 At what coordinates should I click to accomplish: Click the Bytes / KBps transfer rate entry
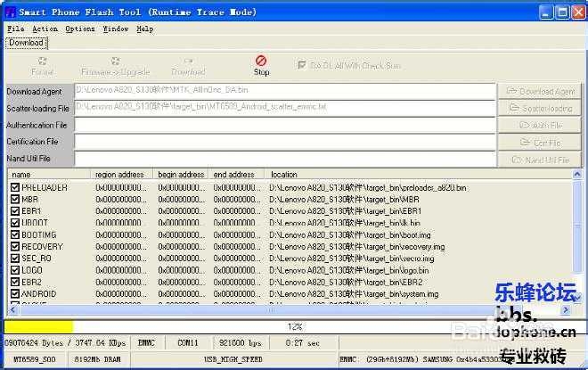click(65, 343)
